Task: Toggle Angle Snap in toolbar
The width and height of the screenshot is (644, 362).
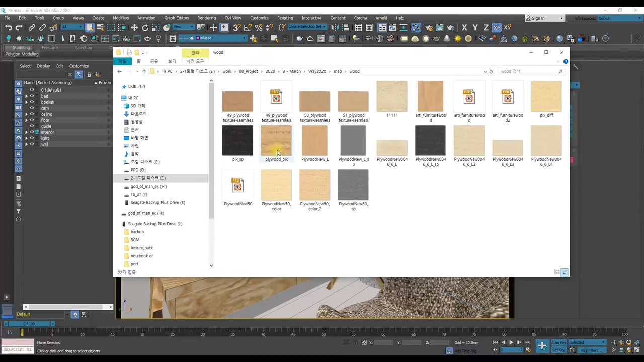Action: [248, 28]
